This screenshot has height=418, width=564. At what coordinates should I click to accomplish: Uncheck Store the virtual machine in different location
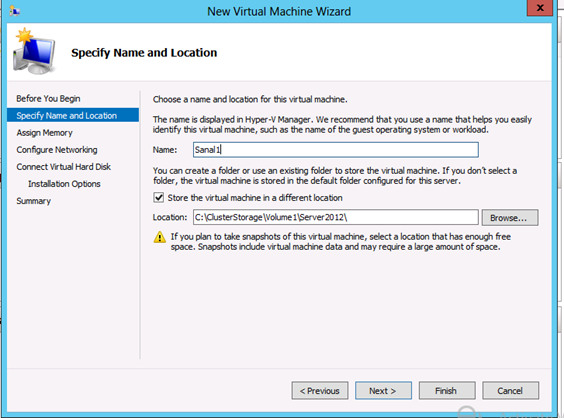159,198
